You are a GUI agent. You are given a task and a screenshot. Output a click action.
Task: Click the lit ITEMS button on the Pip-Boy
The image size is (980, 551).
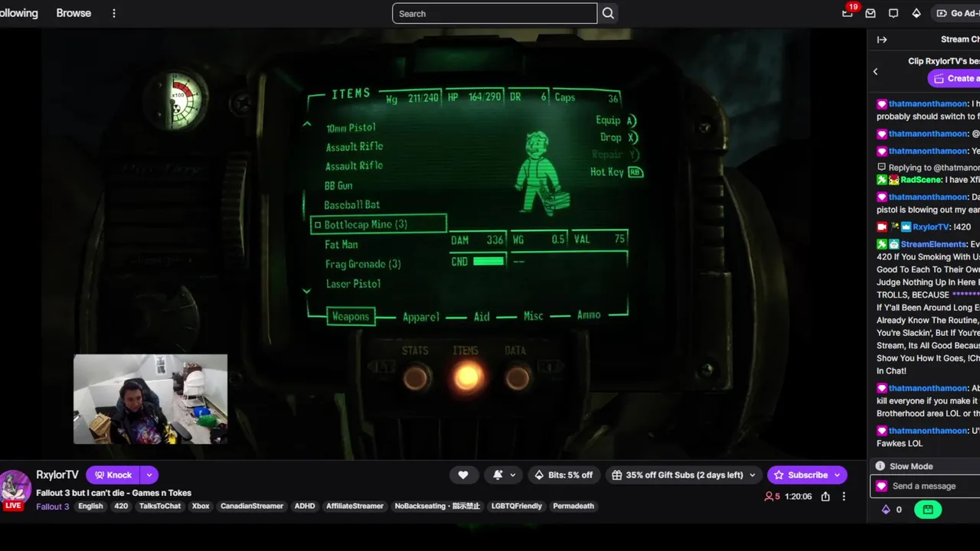467,377
